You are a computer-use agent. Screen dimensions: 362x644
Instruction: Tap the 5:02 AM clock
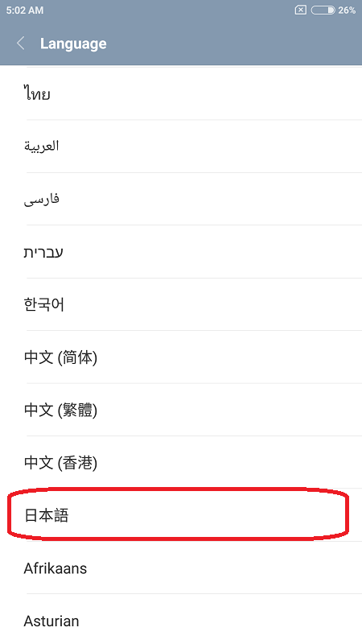coord(24,10)
